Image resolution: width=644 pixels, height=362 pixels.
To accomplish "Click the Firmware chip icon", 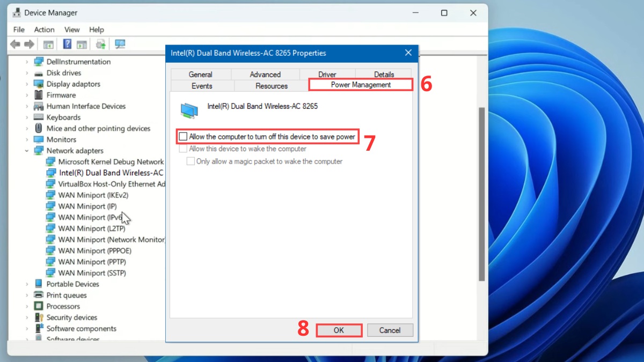I will pyautogui.click(x=39, y=95).
